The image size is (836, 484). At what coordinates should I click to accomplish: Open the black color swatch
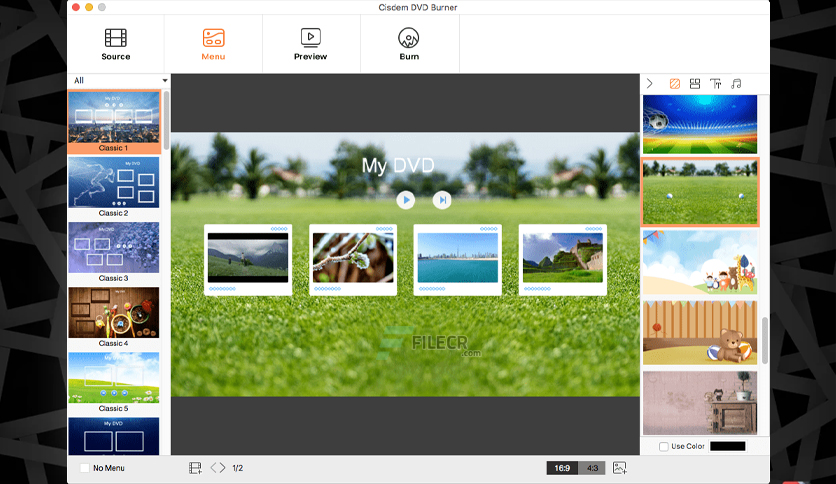[728, 447]
